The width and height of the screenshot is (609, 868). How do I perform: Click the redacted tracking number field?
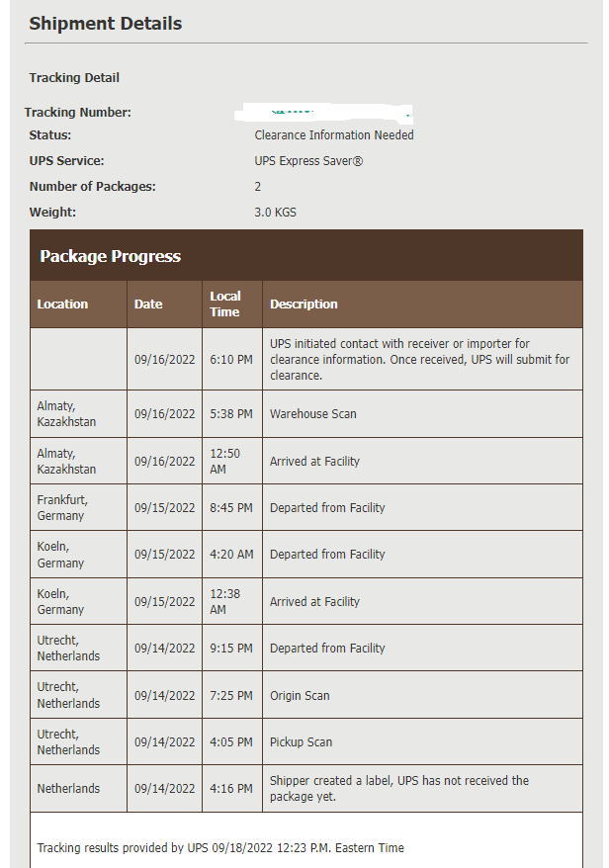[x=323, y=113]
